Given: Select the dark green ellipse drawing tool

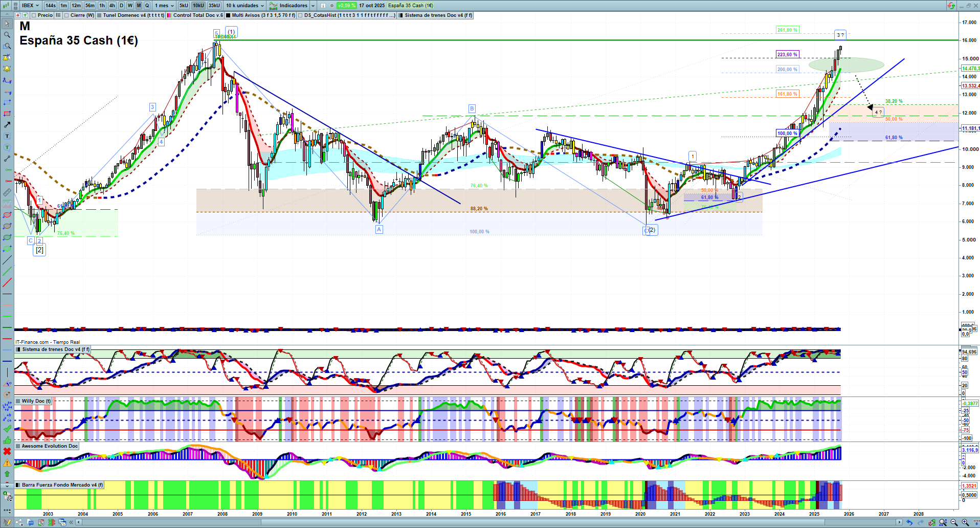Looking at the screenshot, I should click(x=7, y=237).
